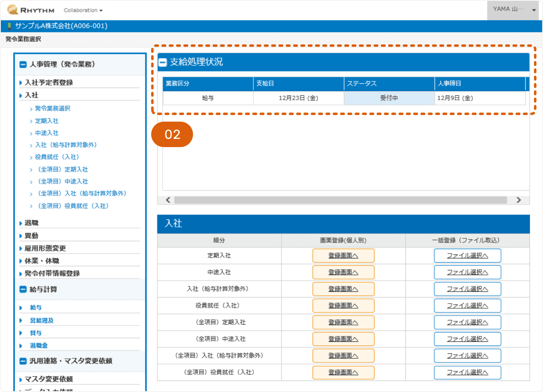Click the 受付中 status cell
The width and height of the screenshot is (543, 392).
tap(389, 98)
